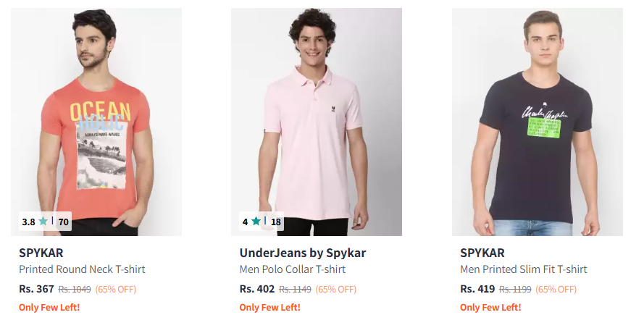Click the Rs. 402 price
The image size is (644, 328).
[257, 289]
